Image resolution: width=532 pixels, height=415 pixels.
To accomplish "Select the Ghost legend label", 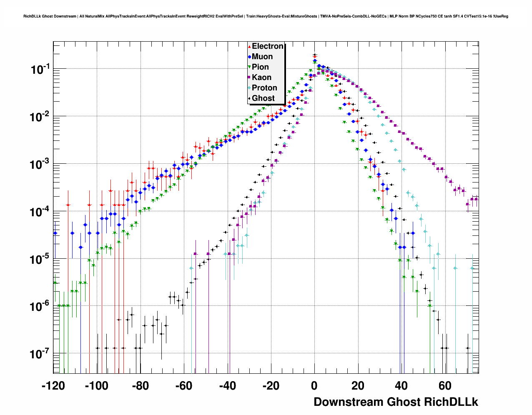I will pos(263,98).
